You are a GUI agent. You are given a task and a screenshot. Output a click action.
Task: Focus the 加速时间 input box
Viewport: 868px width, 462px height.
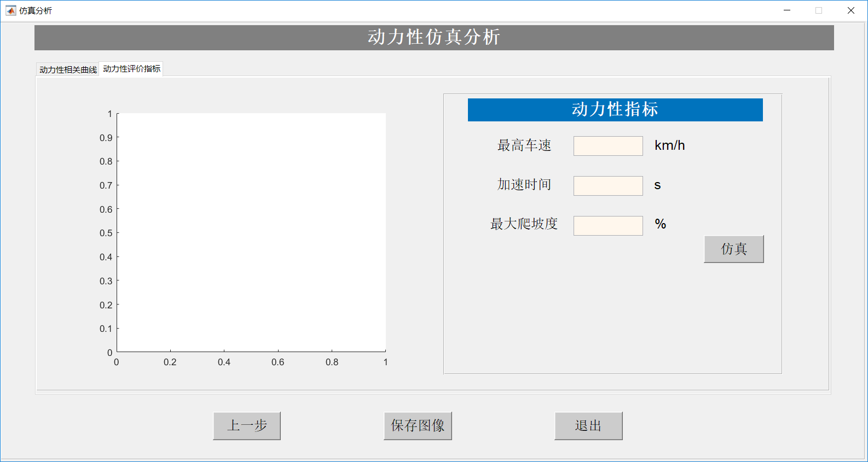tap(608, 186)
